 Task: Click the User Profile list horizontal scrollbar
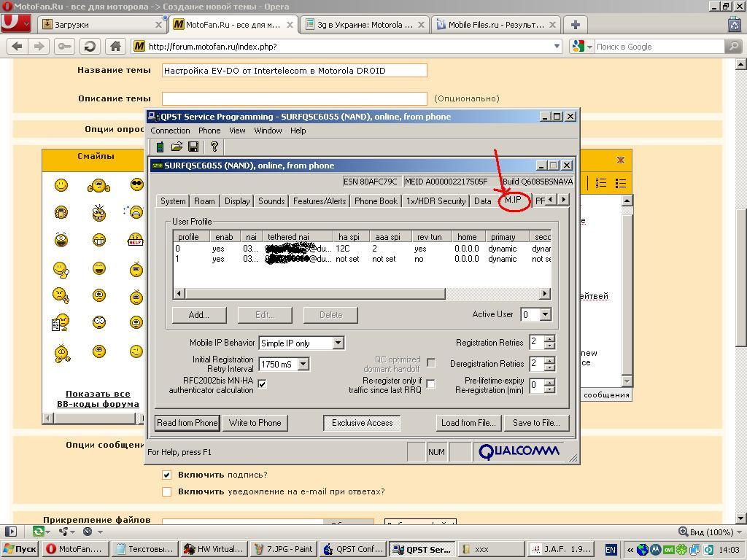(362, 293)
